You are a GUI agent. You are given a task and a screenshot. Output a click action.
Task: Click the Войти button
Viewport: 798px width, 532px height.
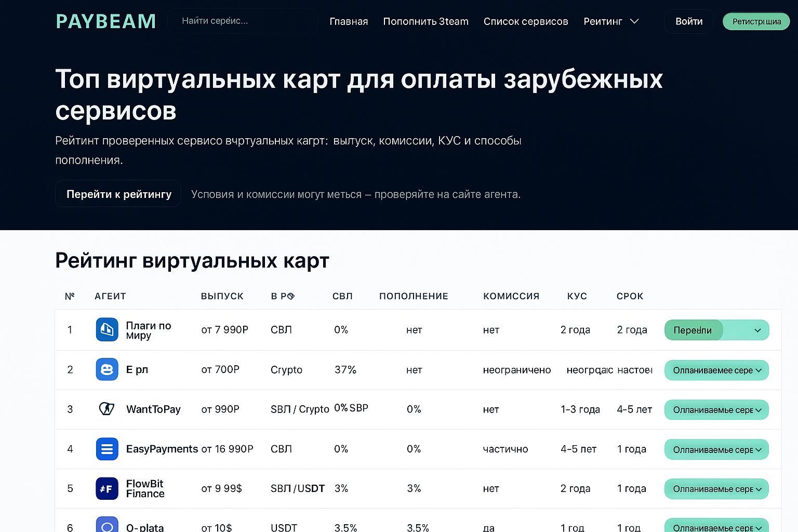[x=689, y=21]
